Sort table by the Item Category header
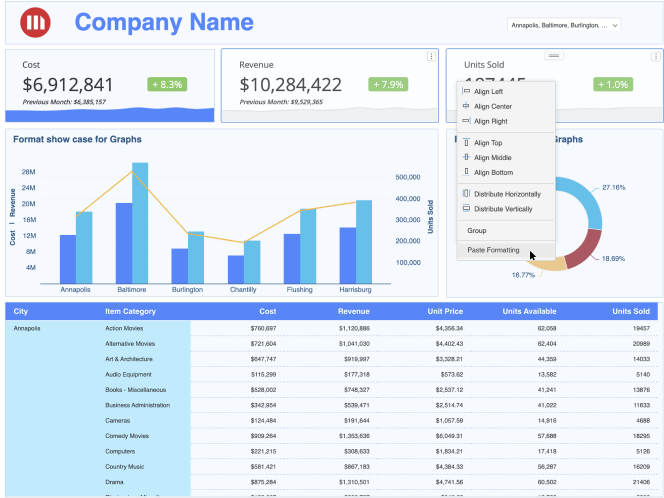The height and width of the screenshot is (498, 664). coord(131,311)
